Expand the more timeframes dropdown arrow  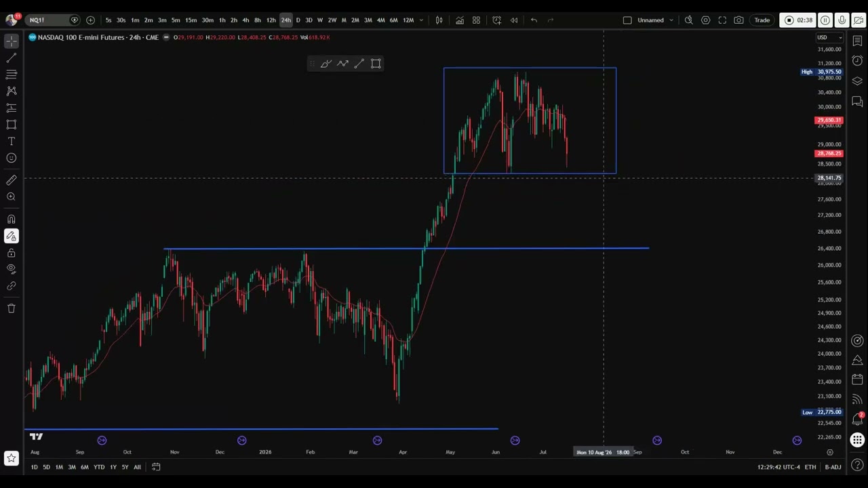click(421, 20)
